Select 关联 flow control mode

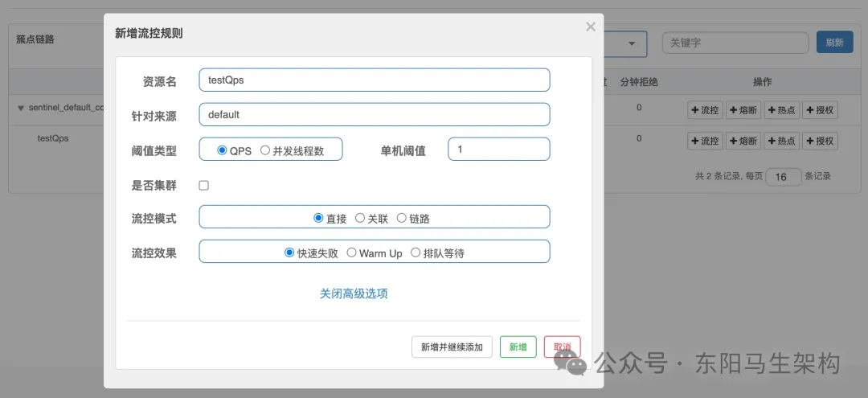(360, 218)
